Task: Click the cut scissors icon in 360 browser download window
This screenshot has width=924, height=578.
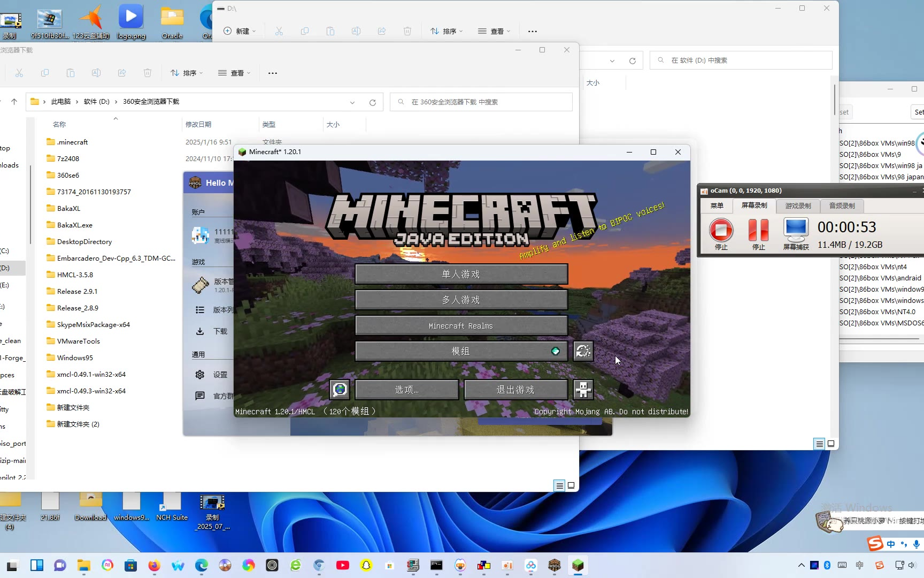Action: click(19, 73)
